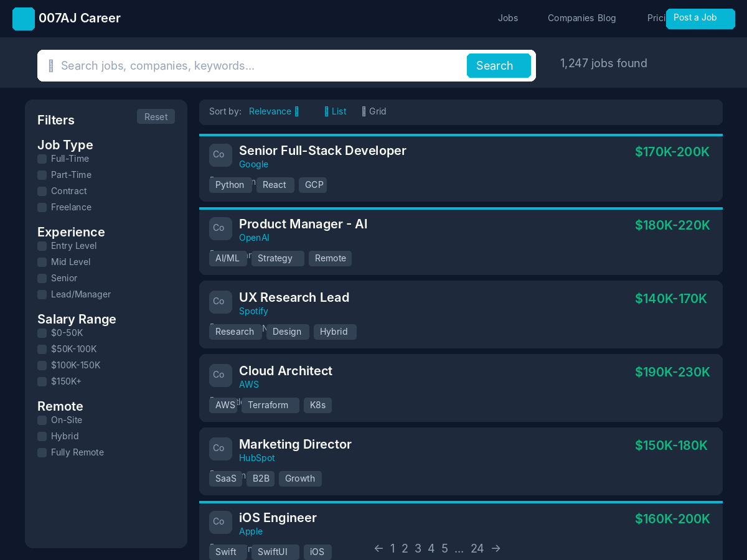Jump to page 24

tap(477, 548)
